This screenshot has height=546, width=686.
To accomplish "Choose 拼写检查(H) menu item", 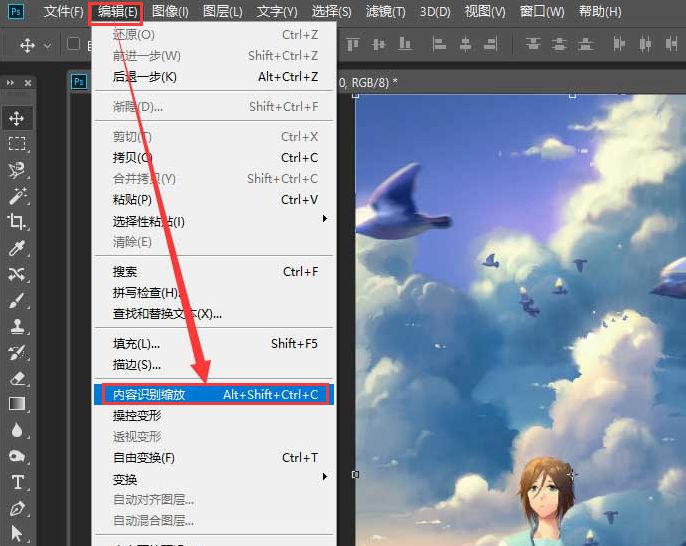I will tap(214, 293).
